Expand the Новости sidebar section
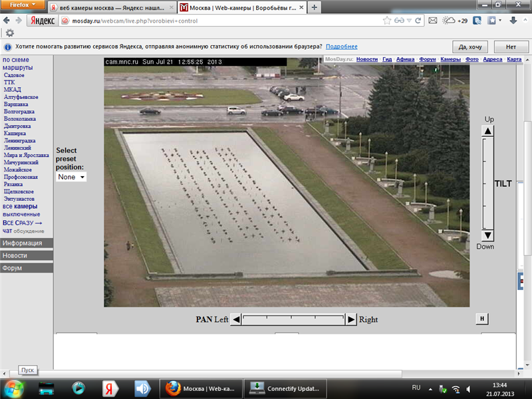The image size is (532, 399). (27, 255)
